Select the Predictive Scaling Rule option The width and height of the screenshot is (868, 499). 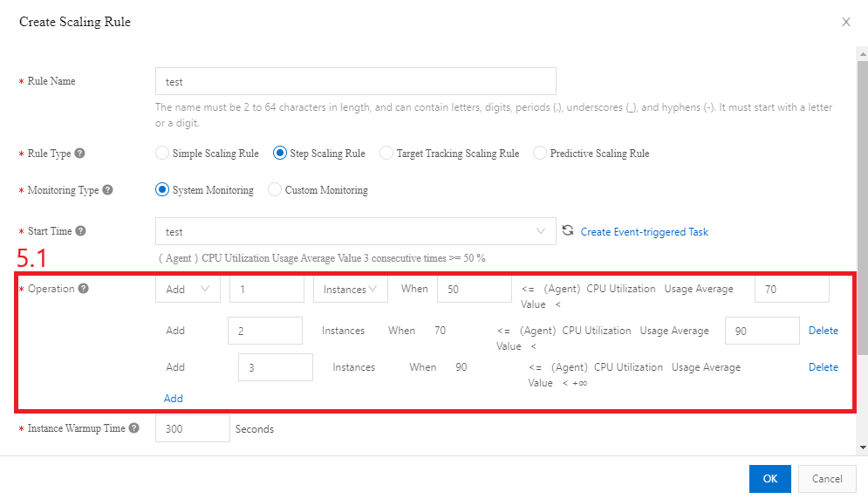coord(540,154)
